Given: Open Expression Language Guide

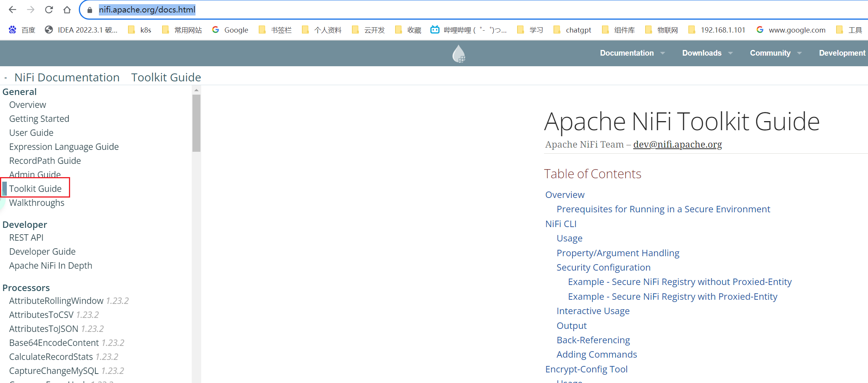Looking at the screenshot, I should 64,147.
